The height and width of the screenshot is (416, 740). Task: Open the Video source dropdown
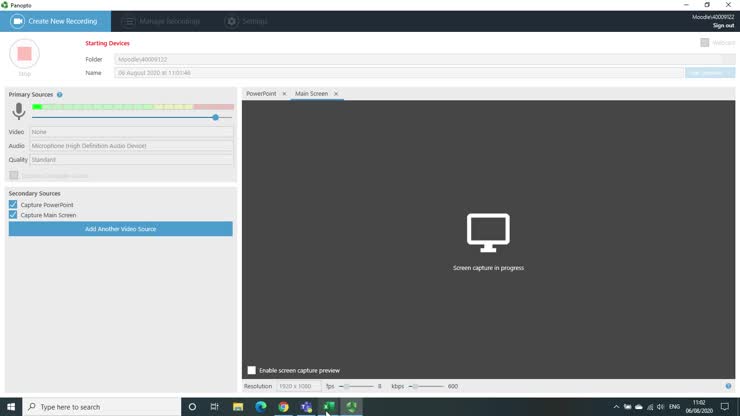click(131, 132)
